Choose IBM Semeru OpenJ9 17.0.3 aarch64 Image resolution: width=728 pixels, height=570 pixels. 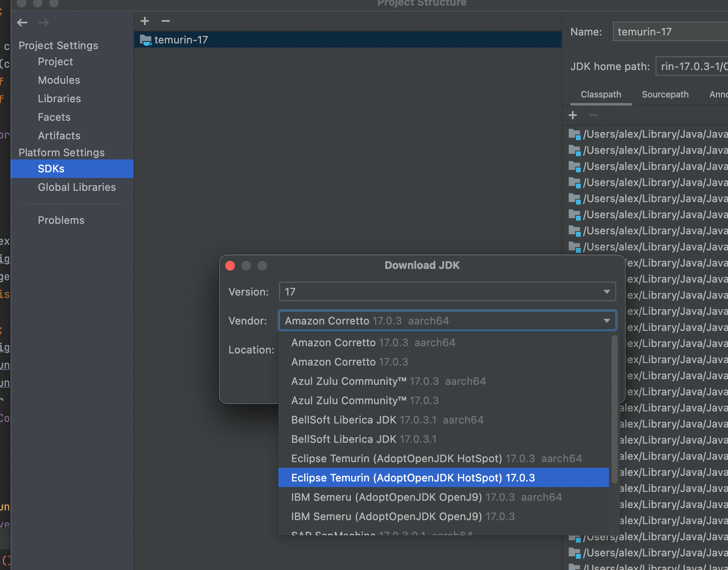(x=444, y=497)
